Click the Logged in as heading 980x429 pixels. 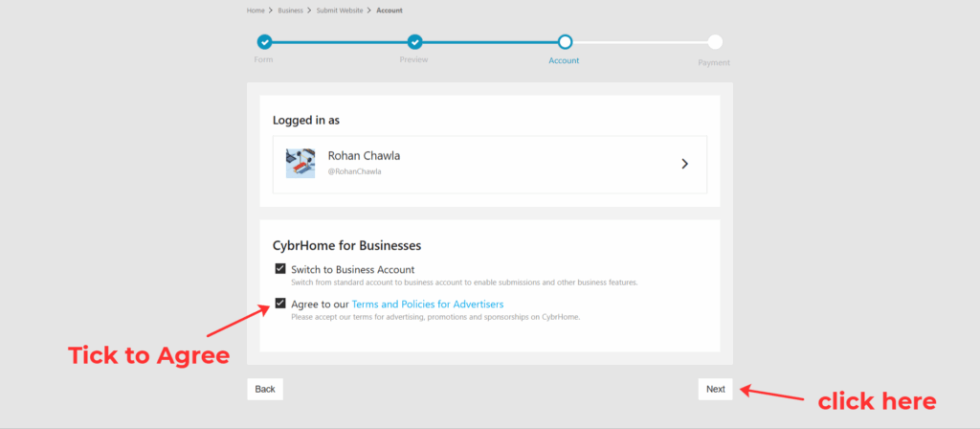click(x=306, y=120)
